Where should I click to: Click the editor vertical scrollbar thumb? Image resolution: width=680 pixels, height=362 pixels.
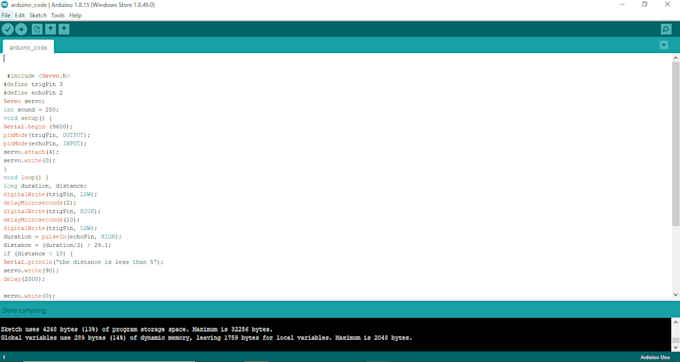676,143
